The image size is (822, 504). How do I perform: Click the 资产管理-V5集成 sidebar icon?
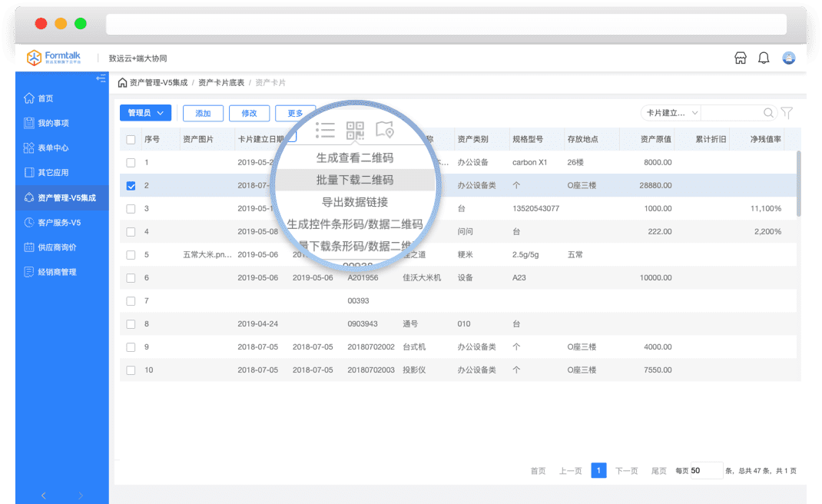[x=29, y=197]
